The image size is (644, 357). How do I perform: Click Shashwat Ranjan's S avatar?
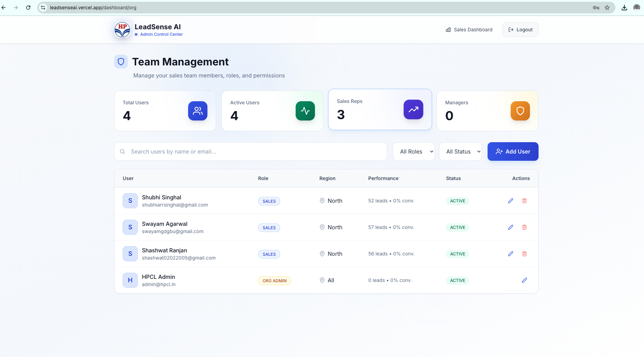[x=130, y=254]
